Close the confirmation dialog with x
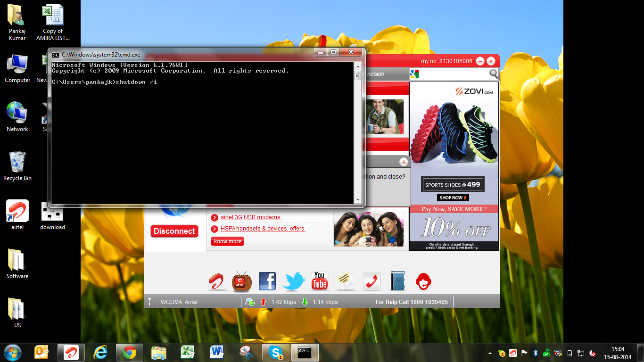Image resolution: width=644 pixels, height=362 pixels. click(404, 162)
